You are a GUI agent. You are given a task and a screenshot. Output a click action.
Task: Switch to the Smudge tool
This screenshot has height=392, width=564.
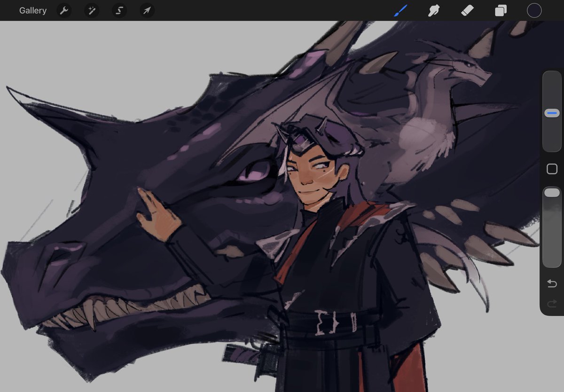point(433,10)
